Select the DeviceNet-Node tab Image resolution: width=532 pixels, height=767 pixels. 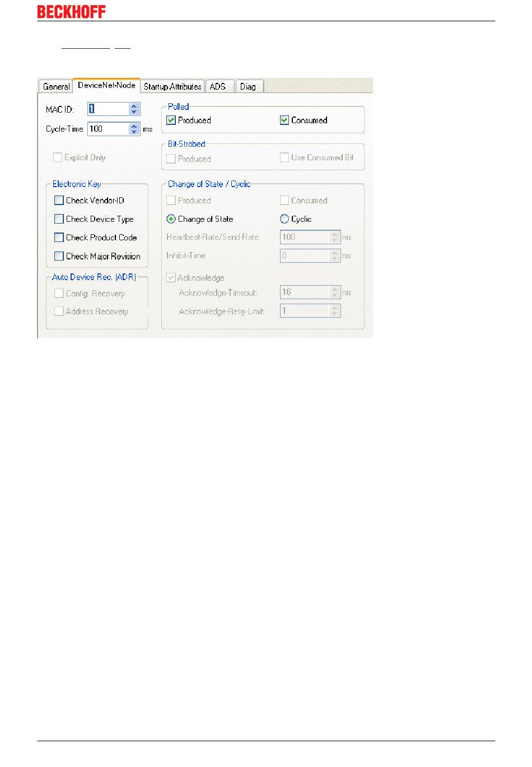click(x=106, y=85)
